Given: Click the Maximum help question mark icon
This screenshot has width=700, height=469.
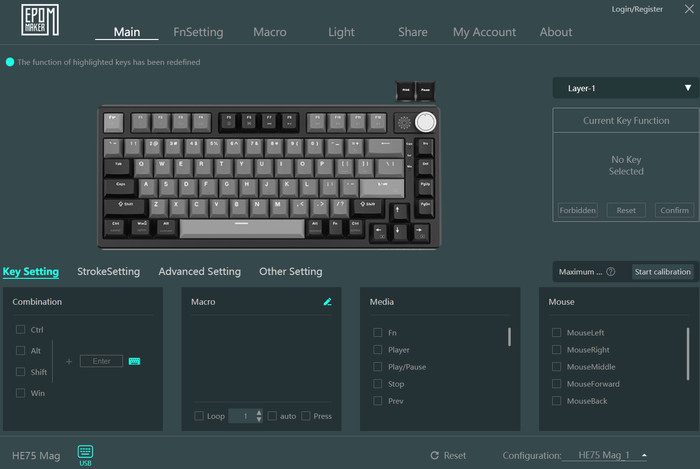Looking at the screenshot, I should click(611, 271).
